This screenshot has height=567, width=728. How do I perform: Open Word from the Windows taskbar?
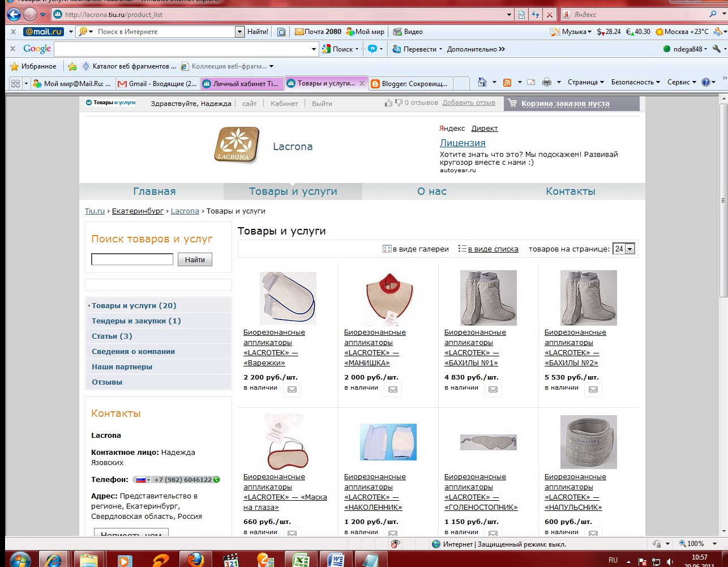click(x=335, y=560)
